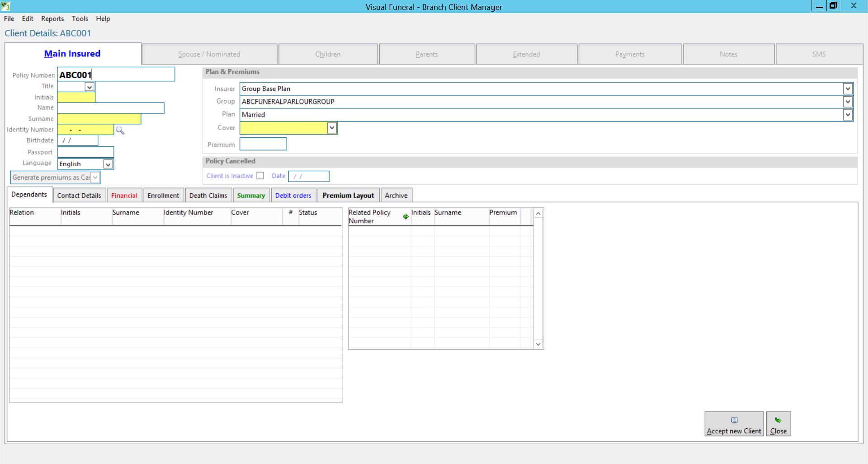Tick the Client is Inactive checkbox
The image size is (868, 464).
pos(260,176)
